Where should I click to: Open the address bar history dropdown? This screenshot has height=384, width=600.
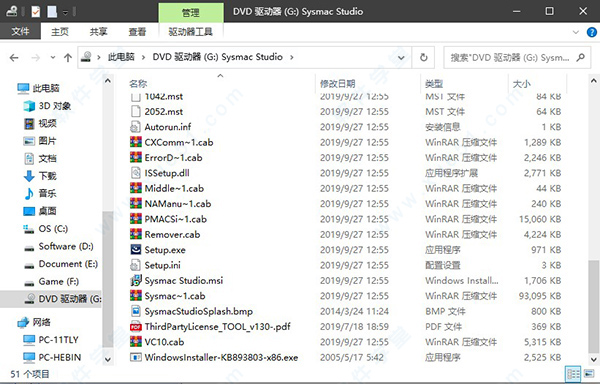tap(401, 58)
